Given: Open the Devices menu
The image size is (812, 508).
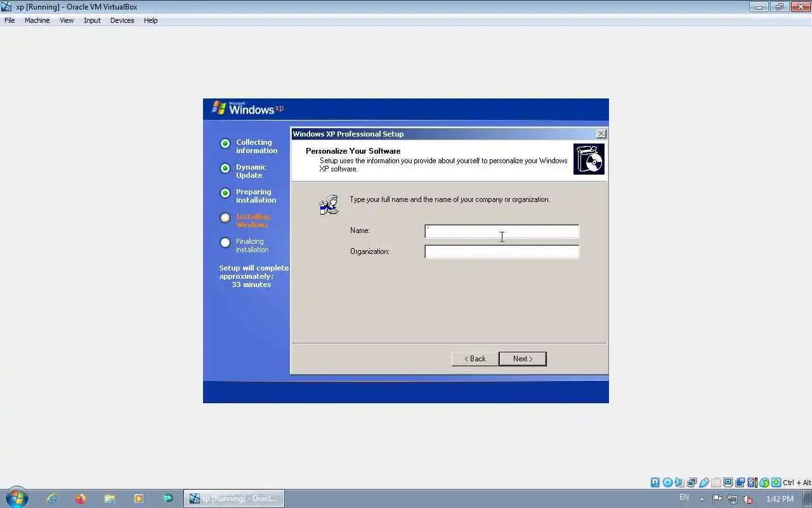Looking at the screenshot, I should pyautogui.click(x=122, y=20).
